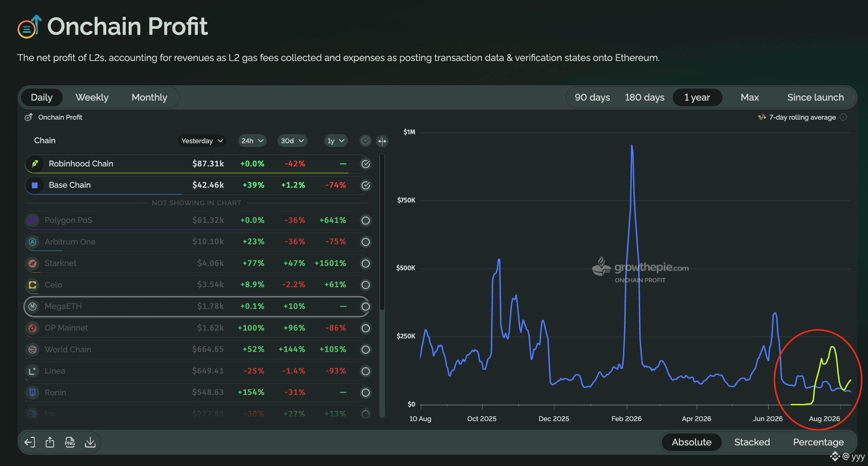Switch to the Weekly tab
The width and height of the screenshot is (868, 466).
[x=92, y=97]
